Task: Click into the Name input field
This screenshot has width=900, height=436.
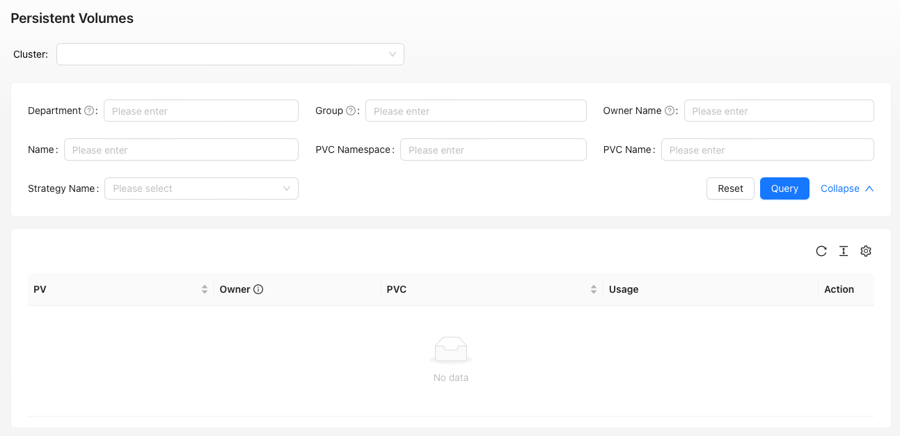Action: tap(181, 150)
